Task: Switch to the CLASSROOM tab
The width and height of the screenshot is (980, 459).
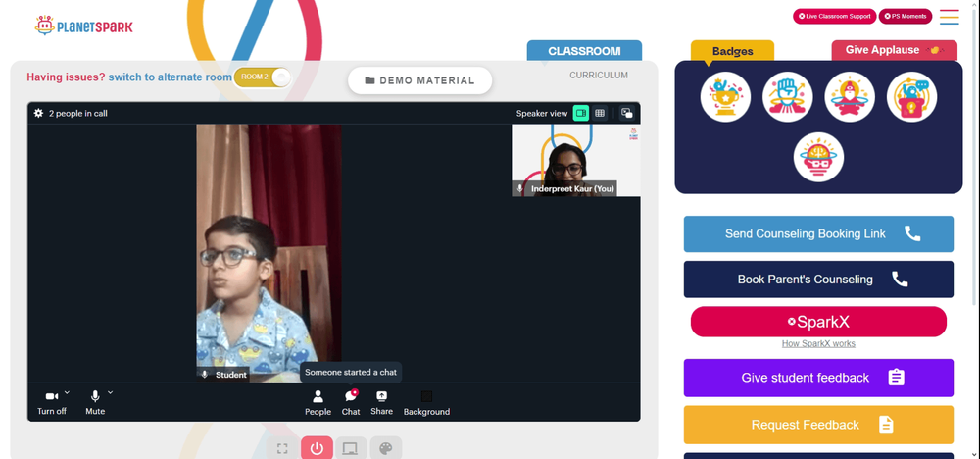Action: pos(584,51)
